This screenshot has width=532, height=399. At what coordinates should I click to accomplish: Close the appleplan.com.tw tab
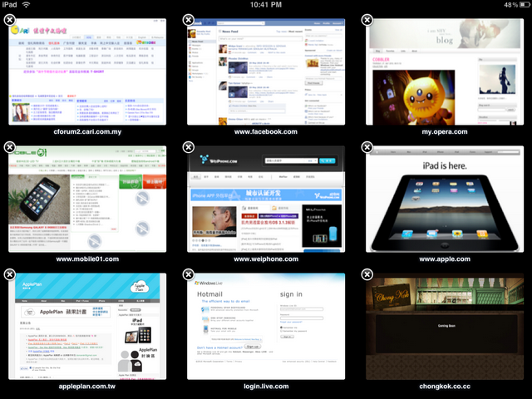click(x=10, y=274)
